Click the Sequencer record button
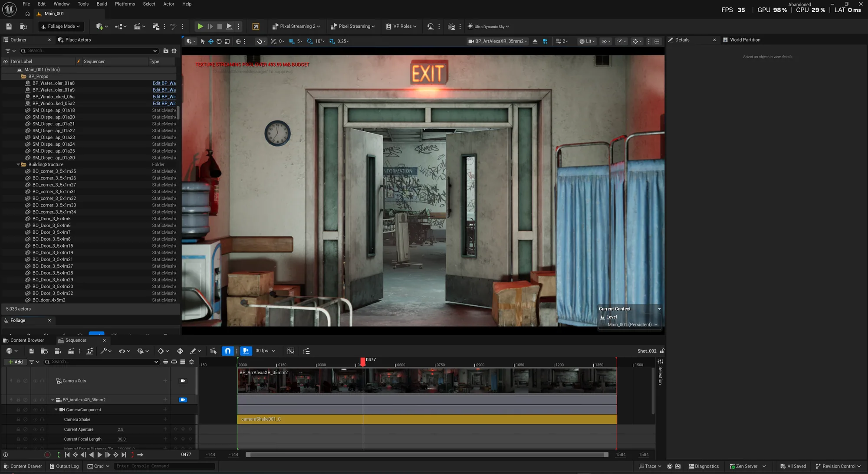The height and width of the screenshot is (474, 868). [47, 455]
